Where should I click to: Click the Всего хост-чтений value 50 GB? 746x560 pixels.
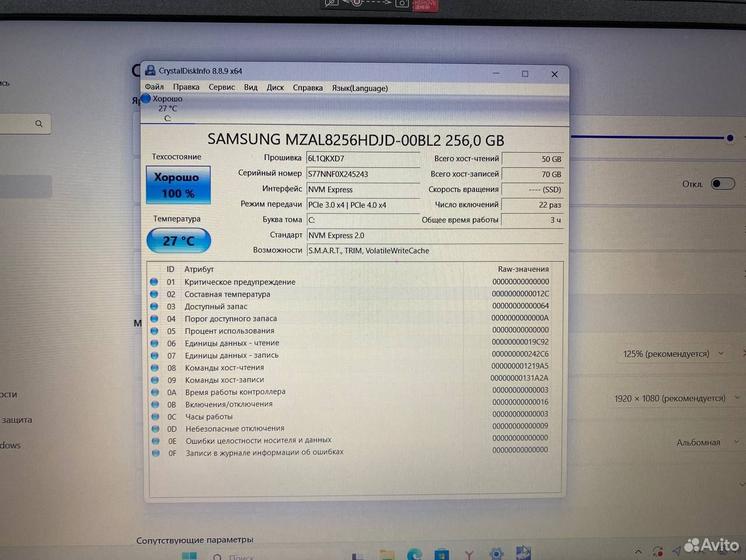click(x=533, y=159)
